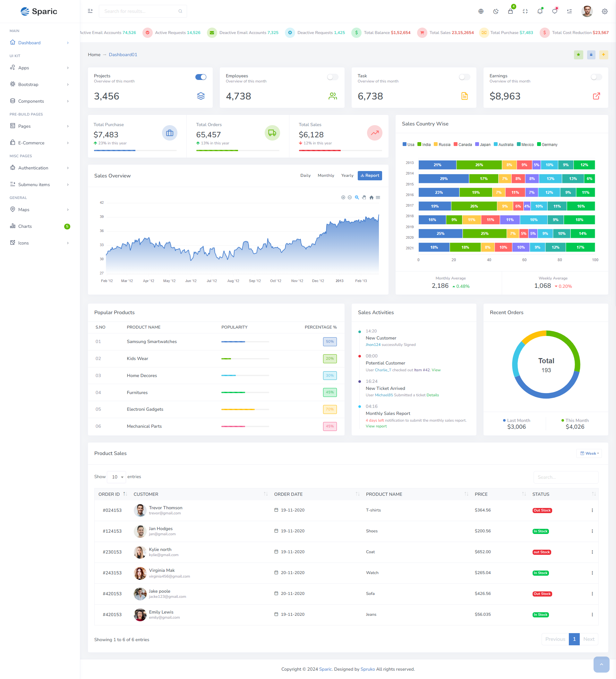Viewport: 616px width, 679px height.
Task: Toggle fullscreen mode icon in header
Action: 525,12
